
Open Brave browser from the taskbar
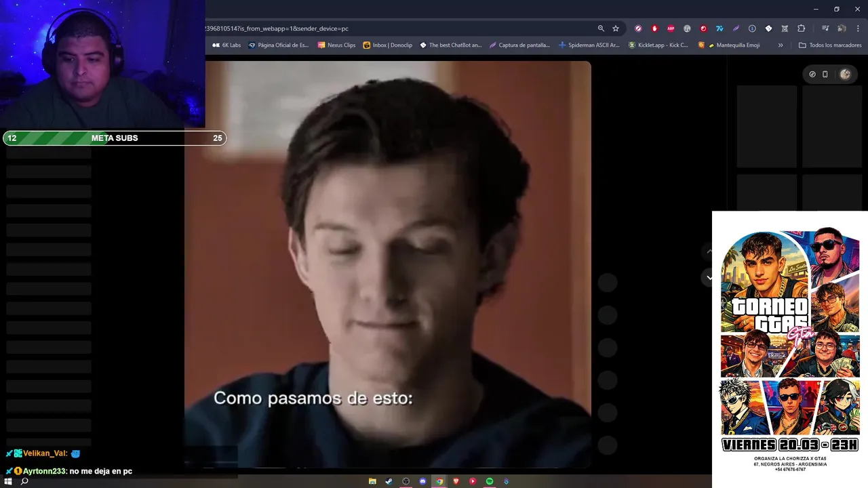tap(456, 481)
